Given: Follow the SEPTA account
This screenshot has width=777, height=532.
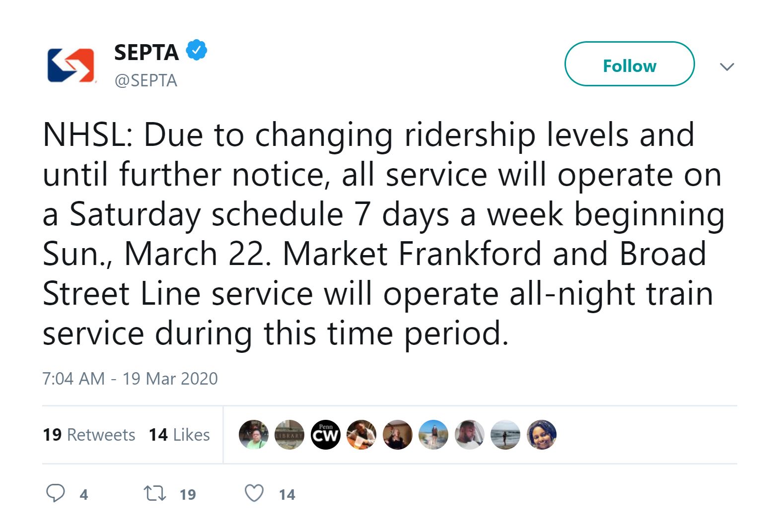Looking at the screenshot, I should click(629, 64).
